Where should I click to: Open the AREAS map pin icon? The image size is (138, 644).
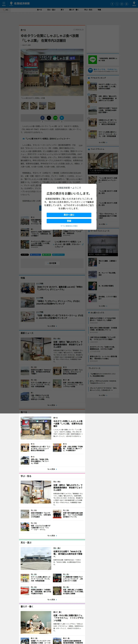coord(134,4)
